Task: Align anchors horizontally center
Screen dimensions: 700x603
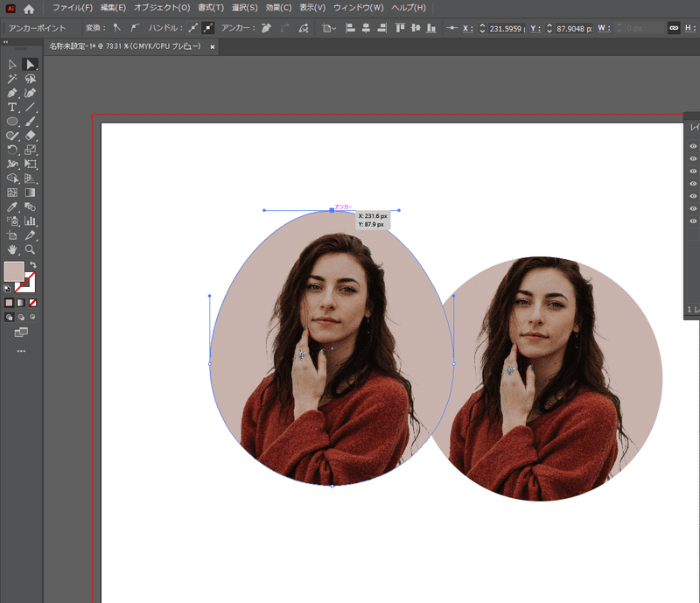Action: pyautogui.click(x=366, y=28)
